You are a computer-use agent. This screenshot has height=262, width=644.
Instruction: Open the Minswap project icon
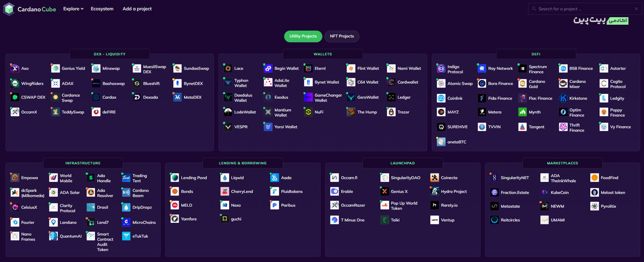point(96,69)
